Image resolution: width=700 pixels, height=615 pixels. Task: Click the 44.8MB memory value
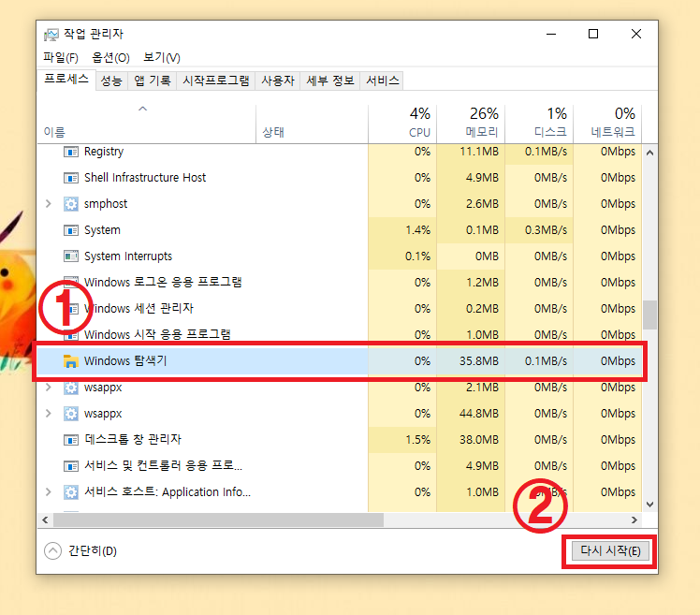point(478,414)
